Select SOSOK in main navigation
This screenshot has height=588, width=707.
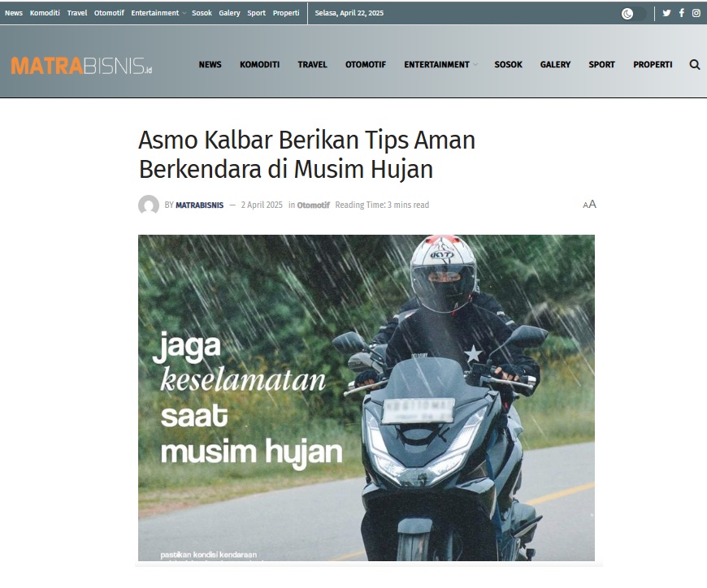508,64
